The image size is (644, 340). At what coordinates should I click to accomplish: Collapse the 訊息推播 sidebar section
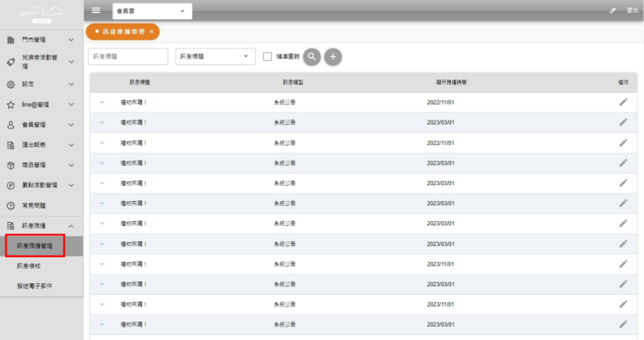pyautogui.click(x=71, y=226)
